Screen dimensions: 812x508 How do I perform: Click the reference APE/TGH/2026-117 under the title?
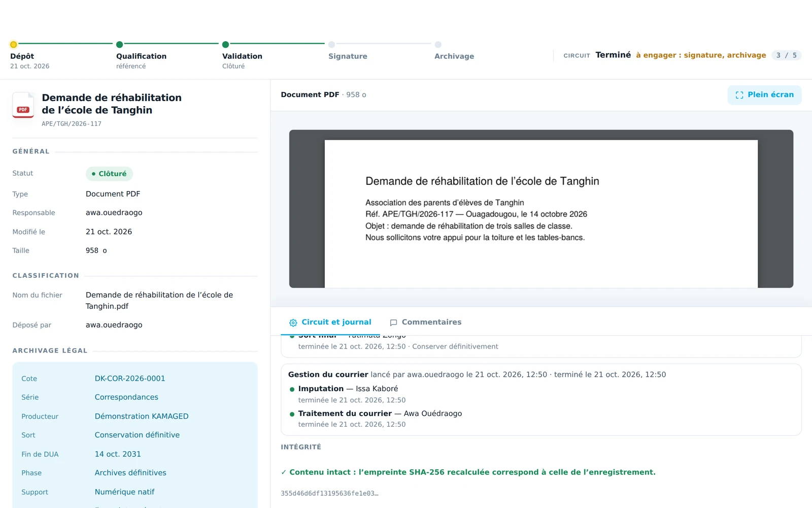pos(72,124)
